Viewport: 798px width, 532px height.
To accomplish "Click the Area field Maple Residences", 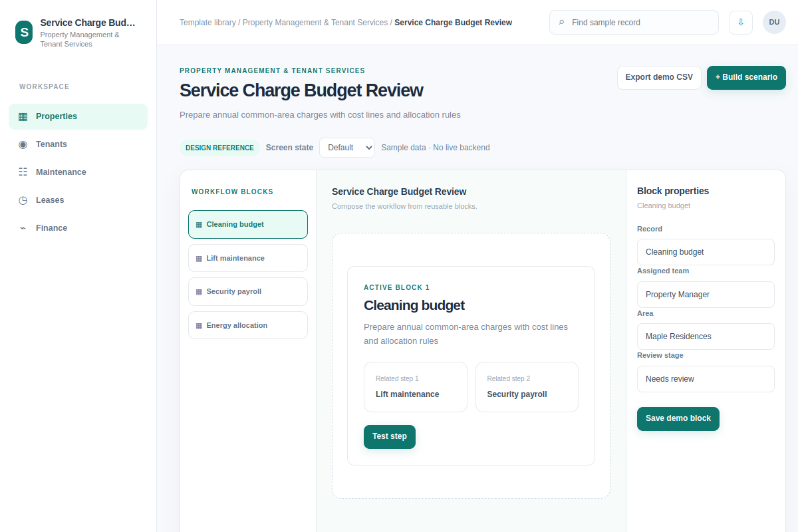I will (x=706, y=336).
